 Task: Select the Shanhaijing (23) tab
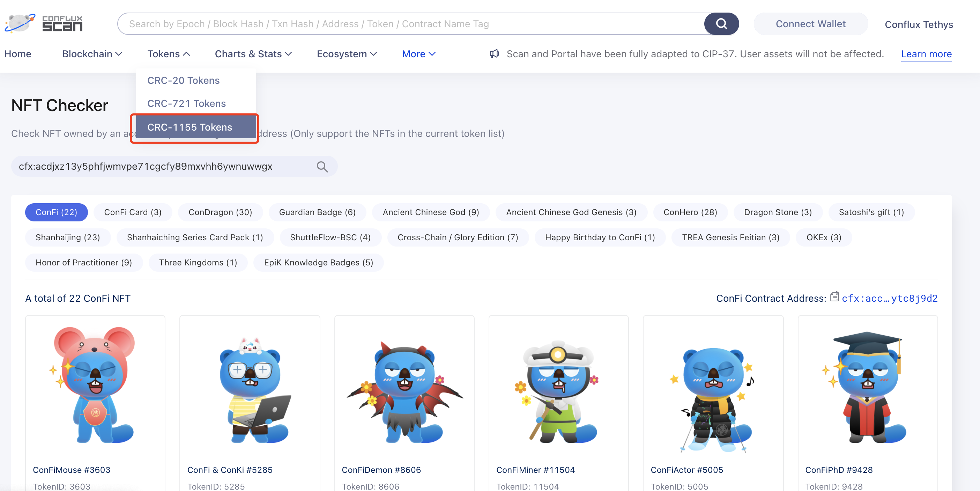tap(68, 237)
